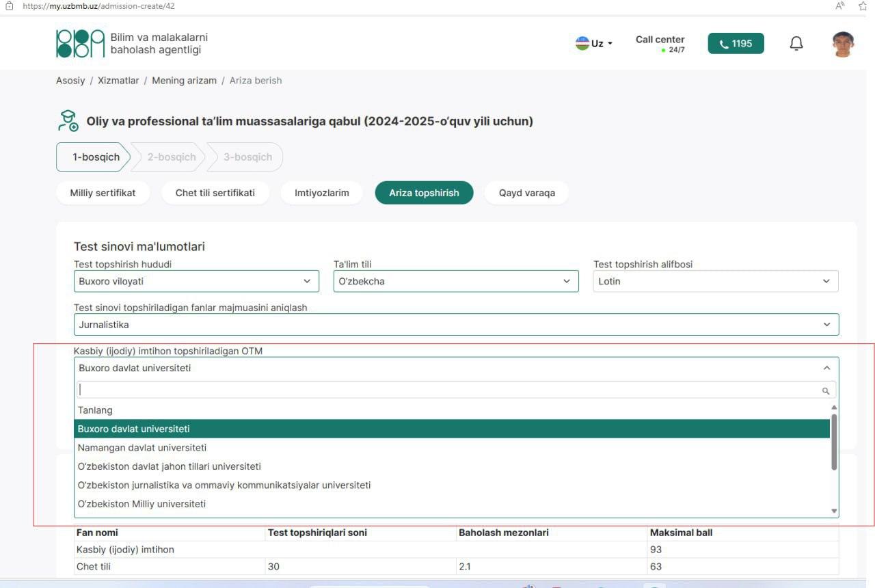The width and height of the screenshot is (875, 588).
Task: Select the Ariza topshirish tab
Action: pos(424,193)
